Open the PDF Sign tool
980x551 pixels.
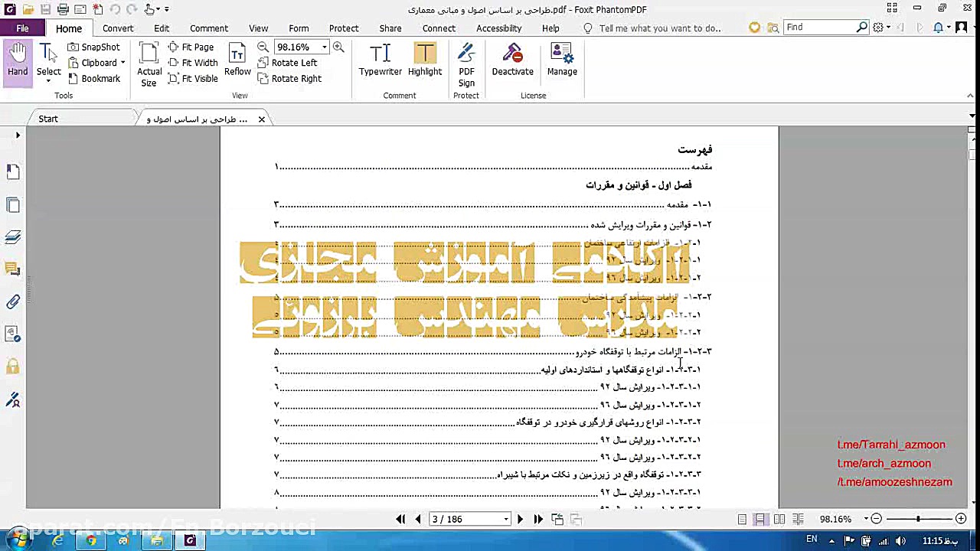click(466, 65)
